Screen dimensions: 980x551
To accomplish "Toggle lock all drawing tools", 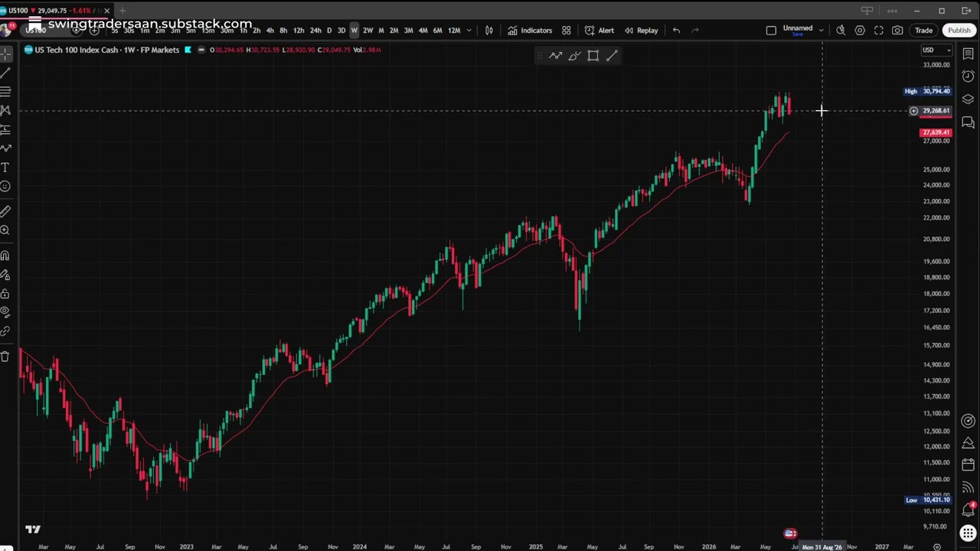I will point(5,294).
